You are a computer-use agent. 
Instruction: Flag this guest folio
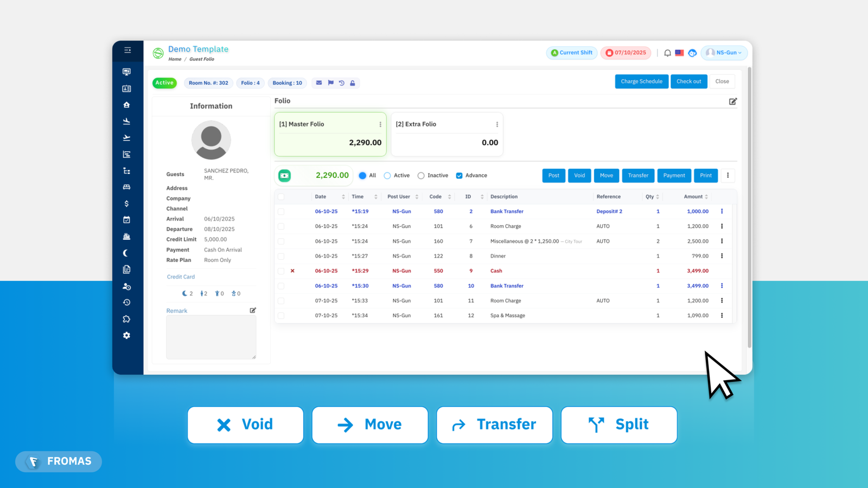point(330,83)
